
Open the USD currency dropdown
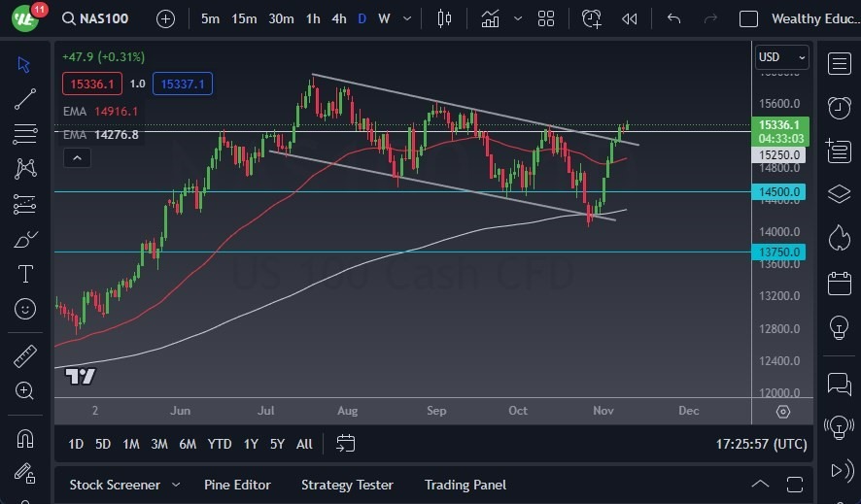click(782, 57)
